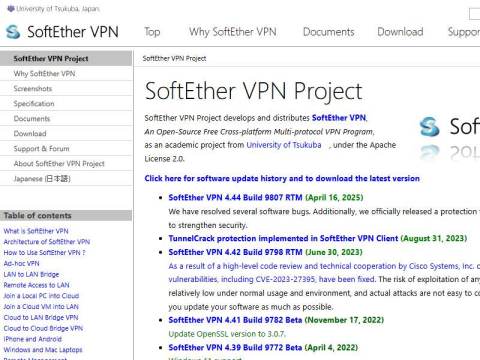Jump to Cloud to Cloud Bridge VPN
This screenshot has height=360, width=480.
[x=43, y=328]
